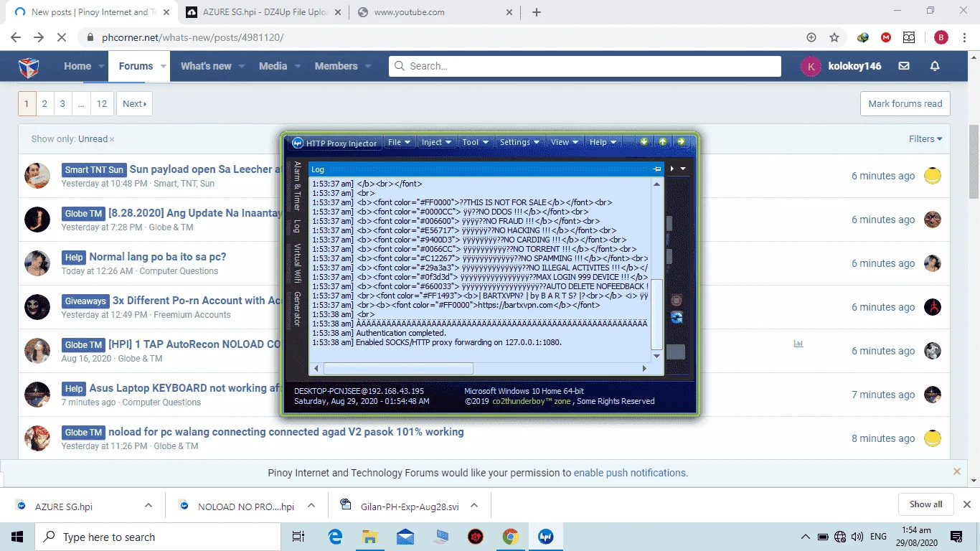Screen dimensions: 980x551
Task: Show hidden system tray icons
Action: coord(805,537)
